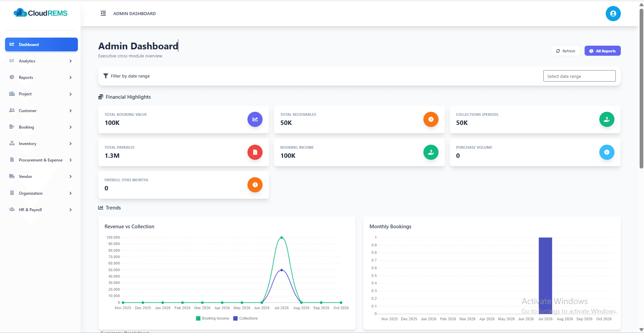Open the user profile avatar menu
Image resolution: width=644 pixels, height=333 pixels.
[613, 13]
